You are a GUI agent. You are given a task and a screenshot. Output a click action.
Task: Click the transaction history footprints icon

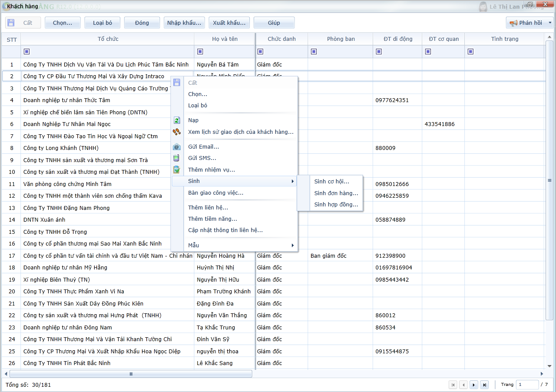pyautogui.click(x=177, y=132)
